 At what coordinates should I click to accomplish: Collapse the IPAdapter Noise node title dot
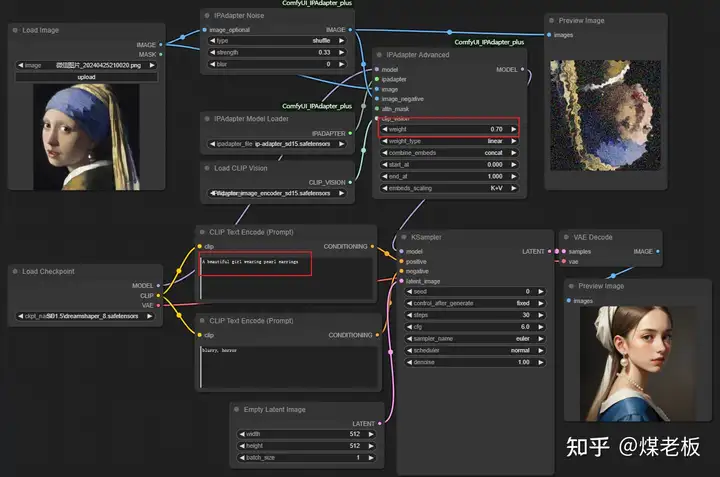pyautogui.click(x=207, y=16)
